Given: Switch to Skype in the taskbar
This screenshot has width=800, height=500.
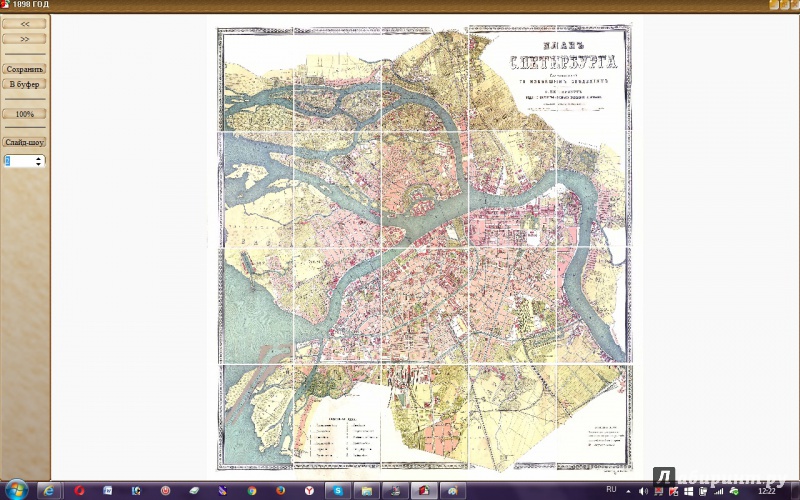Looking at the screenshot, I should coord(338,491).
